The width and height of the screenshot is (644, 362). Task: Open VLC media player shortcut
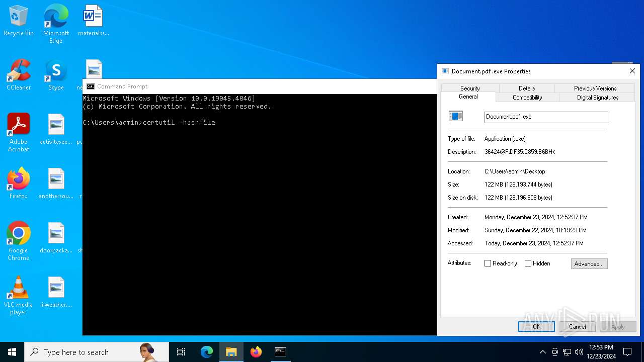click(19, 296)
